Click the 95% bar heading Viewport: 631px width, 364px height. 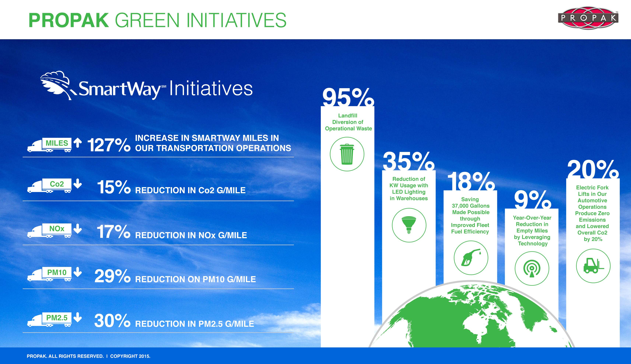click(x=348, y=97)
